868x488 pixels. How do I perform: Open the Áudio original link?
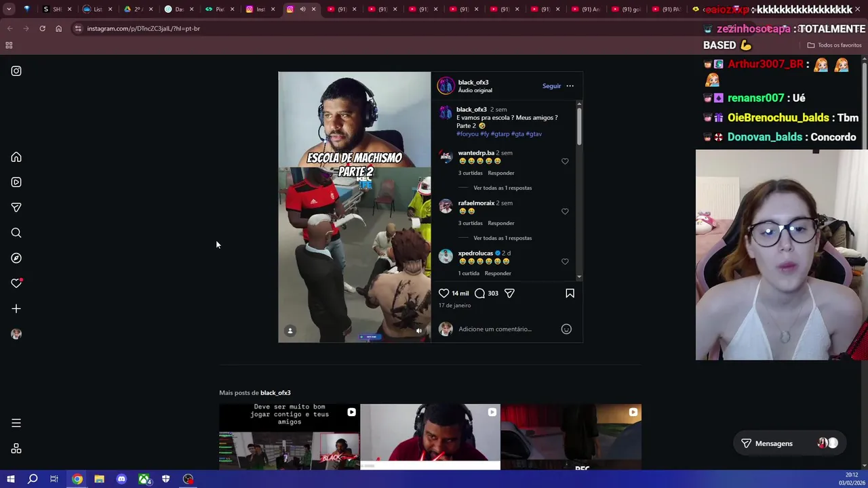[475, 91]
